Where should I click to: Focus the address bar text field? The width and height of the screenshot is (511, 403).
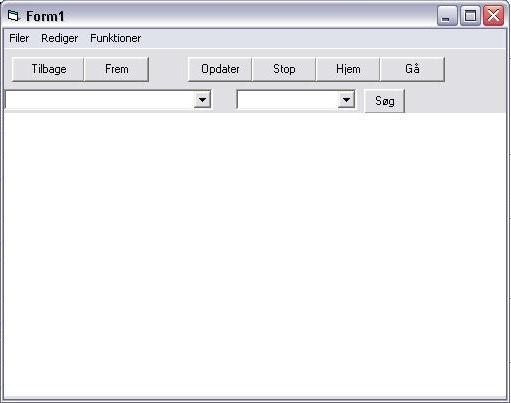coord(99,100)
